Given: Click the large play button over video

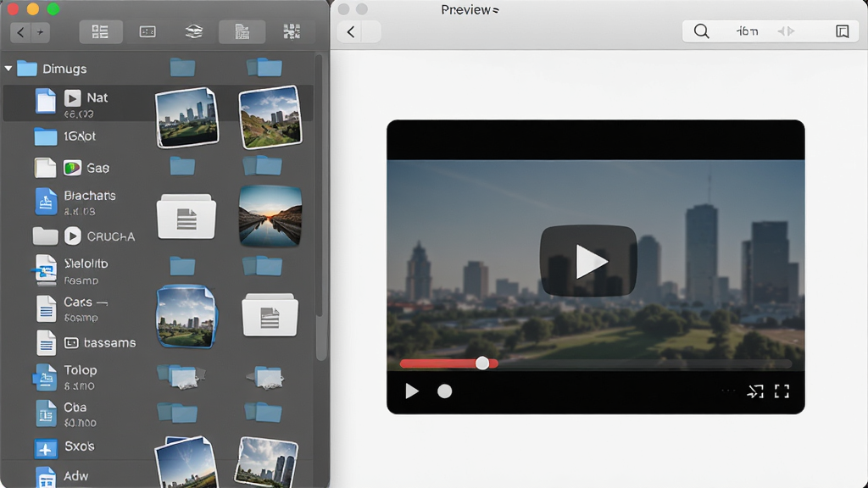Looking at the screenshot, I should pyautogui.click(x=588, y=261).
